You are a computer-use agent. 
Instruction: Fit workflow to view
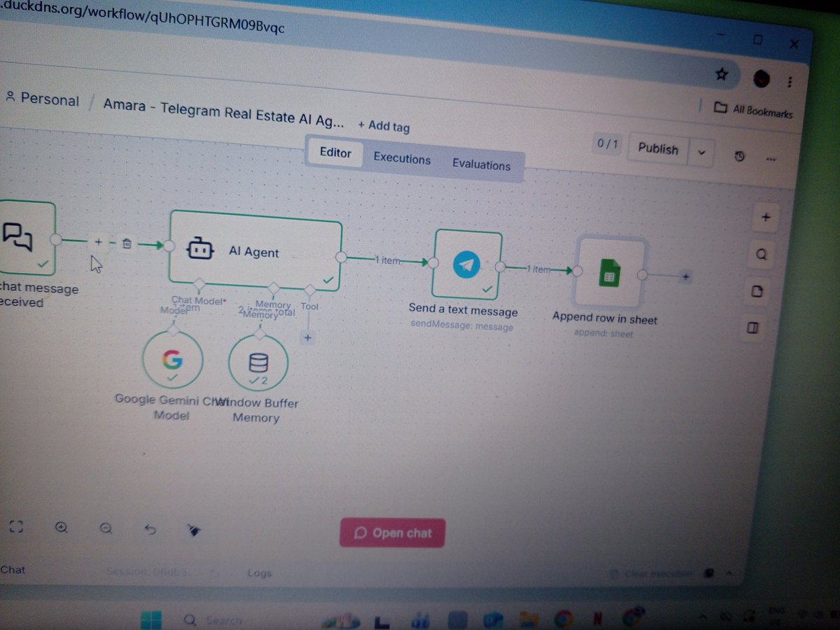coord(16,527)
